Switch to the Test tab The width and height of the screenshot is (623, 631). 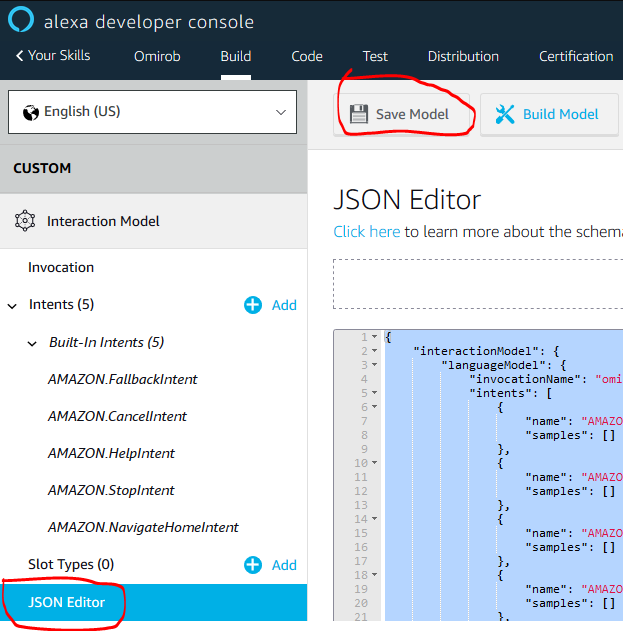375,56
